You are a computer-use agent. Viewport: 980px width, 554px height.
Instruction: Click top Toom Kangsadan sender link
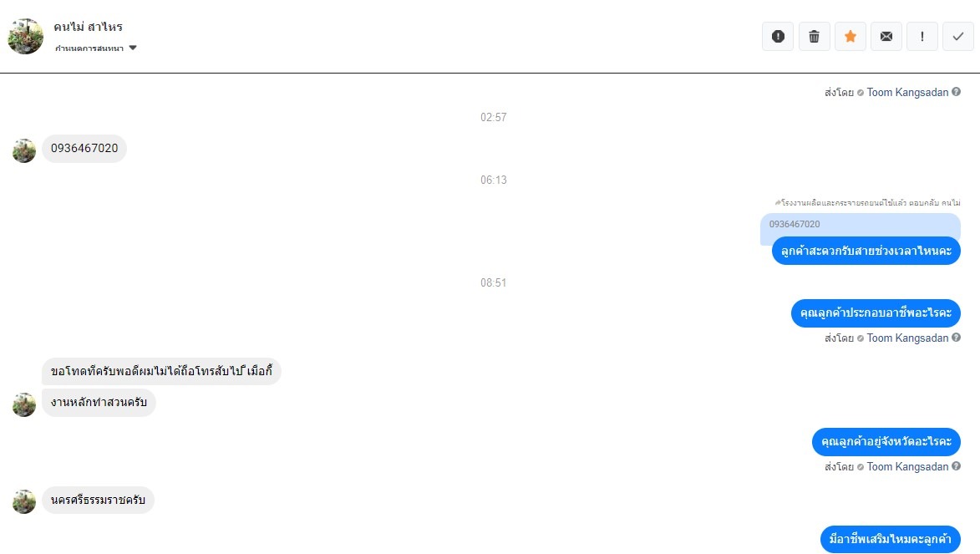(x=907, y=93)
